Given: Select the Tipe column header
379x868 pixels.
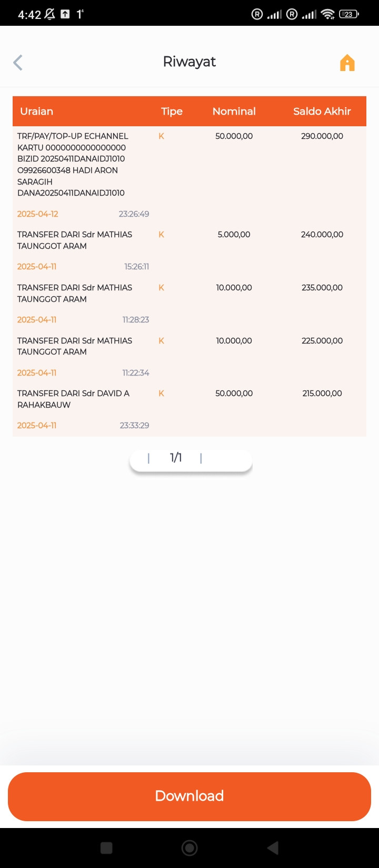Looking at the screenshot, I should [172, 111].
